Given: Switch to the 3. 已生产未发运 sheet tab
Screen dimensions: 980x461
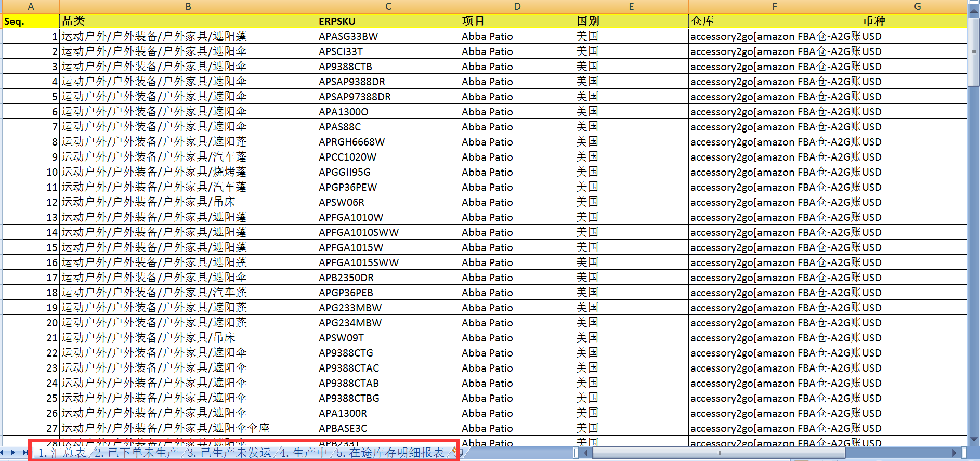Looking at the screenshot, I should (229, 453).
